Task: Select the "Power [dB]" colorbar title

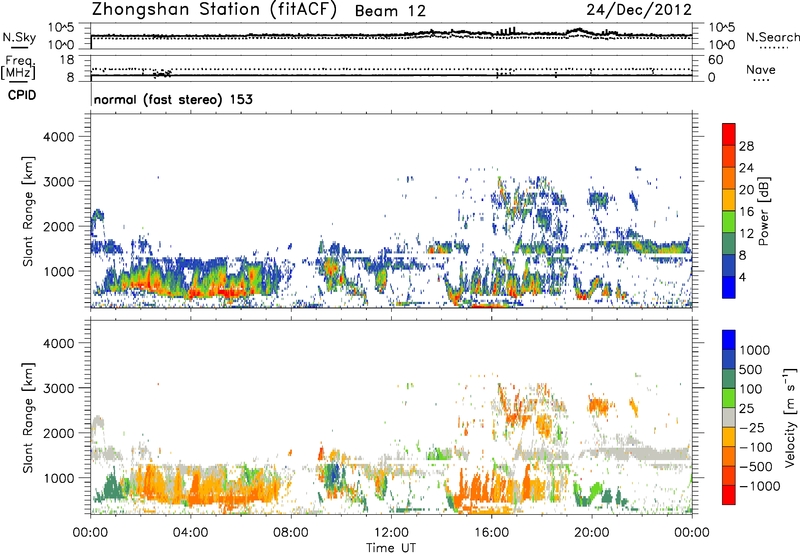Action: 763,211
